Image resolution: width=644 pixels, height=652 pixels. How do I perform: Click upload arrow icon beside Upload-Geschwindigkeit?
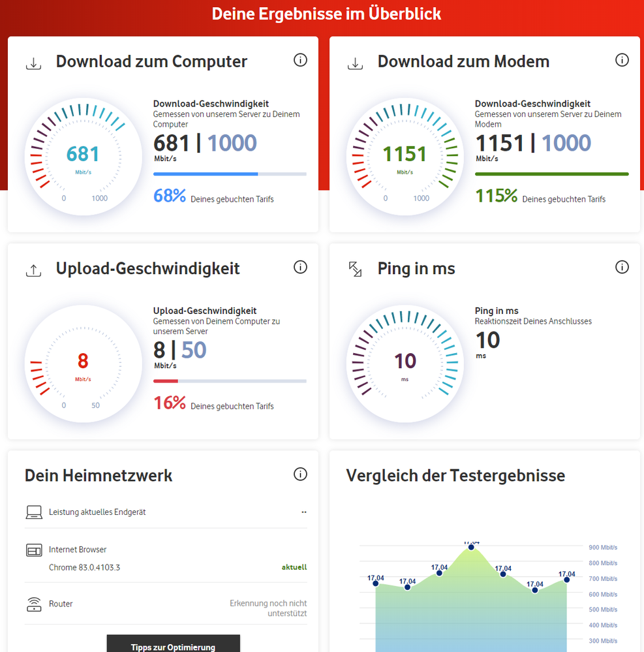[34, 270]
